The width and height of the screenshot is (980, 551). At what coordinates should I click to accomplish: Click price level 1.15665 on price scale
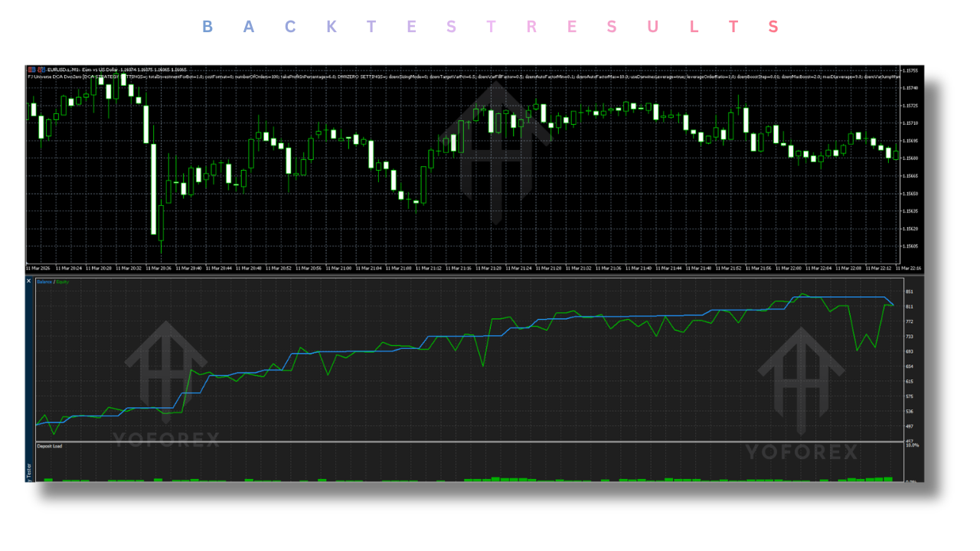coord(910,176)
